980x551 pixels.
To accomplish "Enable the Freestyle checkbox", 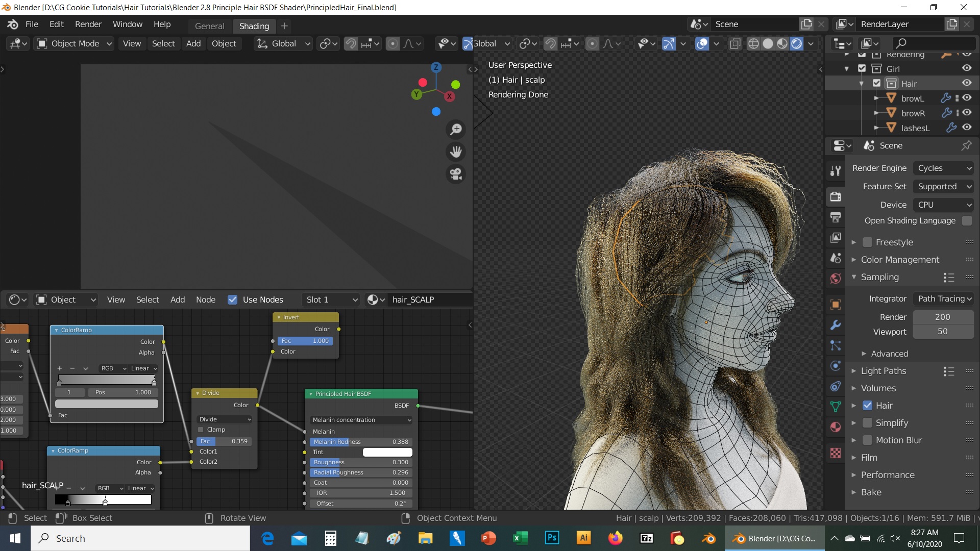I will [x=867, y=242].
